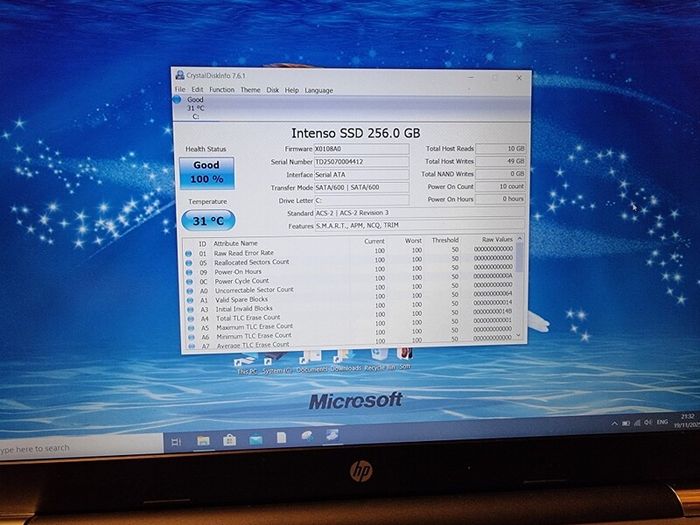Screen dimensions: 700x525
Task: Click the status icon for Uncorrectable Sector Count
Action: point(190,291)
